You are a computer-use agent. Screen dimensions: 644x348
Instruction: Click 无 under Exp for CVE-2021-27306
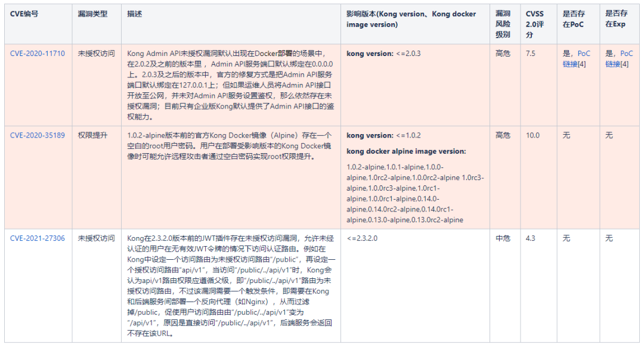click(x=609, y=238)
